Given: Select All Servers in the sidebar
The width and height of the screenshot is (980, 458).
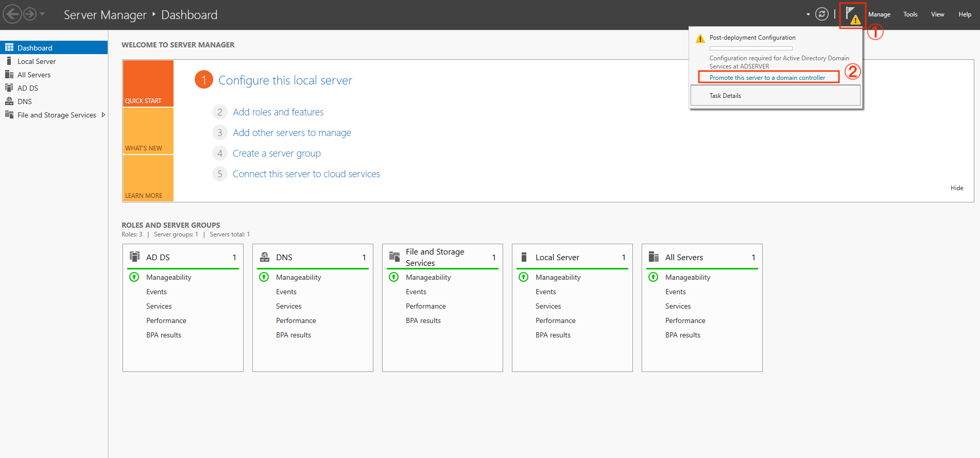Looking at the screenshot, I should (x=54, y=74).
